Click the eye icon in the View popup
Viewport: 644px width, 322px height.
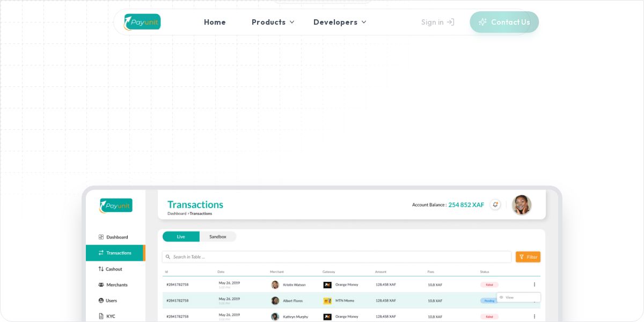click(501, 297)
